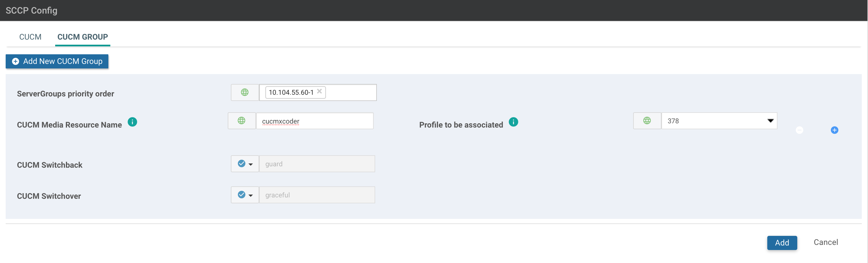The image size is (868, 263).
Task: Click the Add button to save the group
Action: click(782, 242)
